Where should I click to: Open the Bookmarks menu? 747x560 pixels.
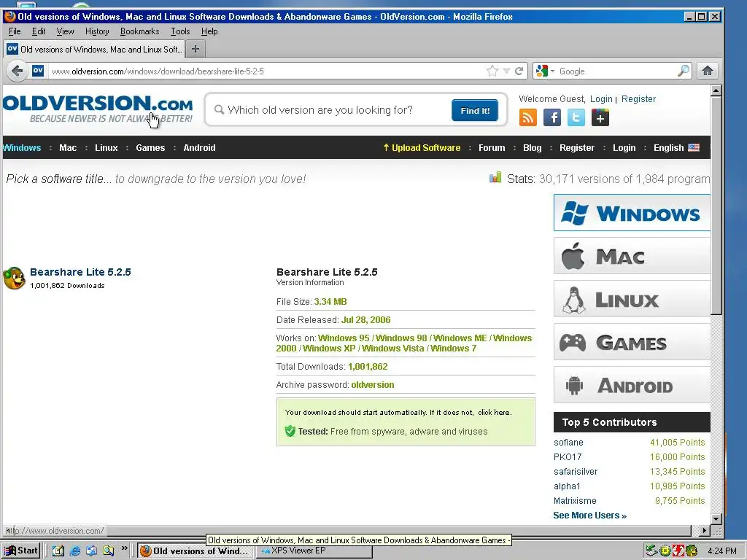[139, 31]
